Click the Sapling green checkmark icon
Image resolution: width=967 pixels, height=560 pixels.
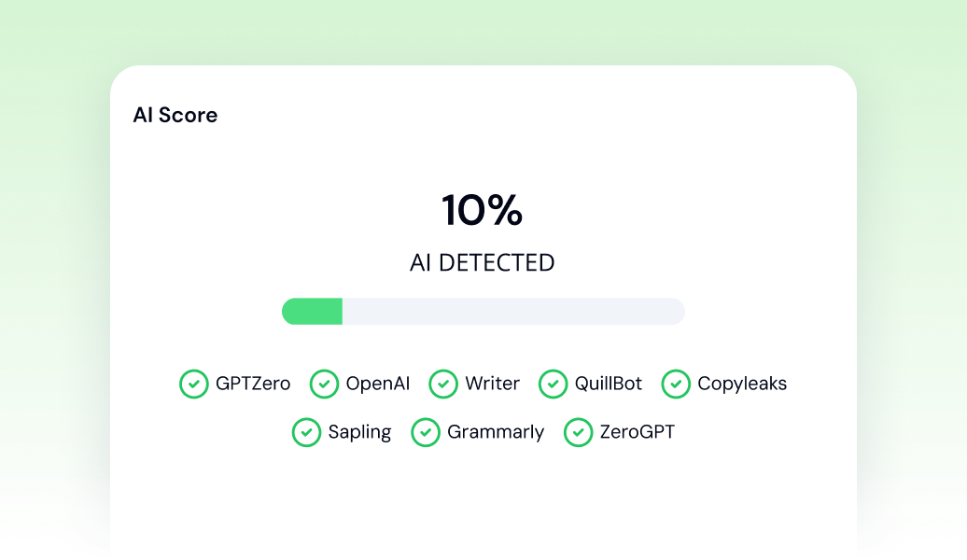pyautogui.click(x=306, y=432)
